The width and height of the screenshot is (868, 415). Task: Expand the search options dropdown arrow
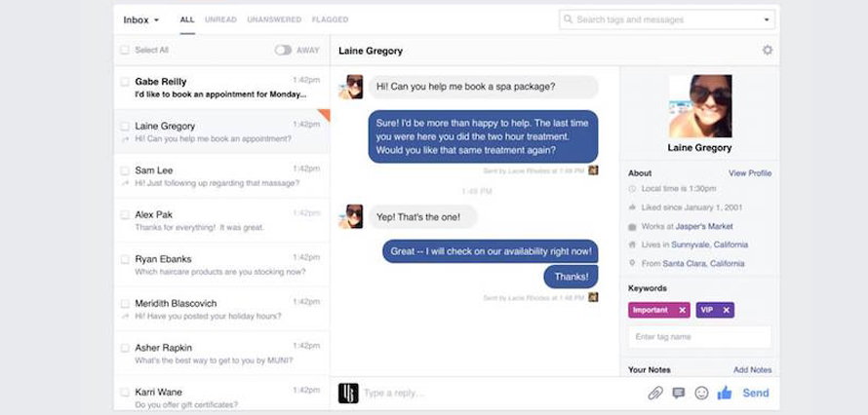767,19
